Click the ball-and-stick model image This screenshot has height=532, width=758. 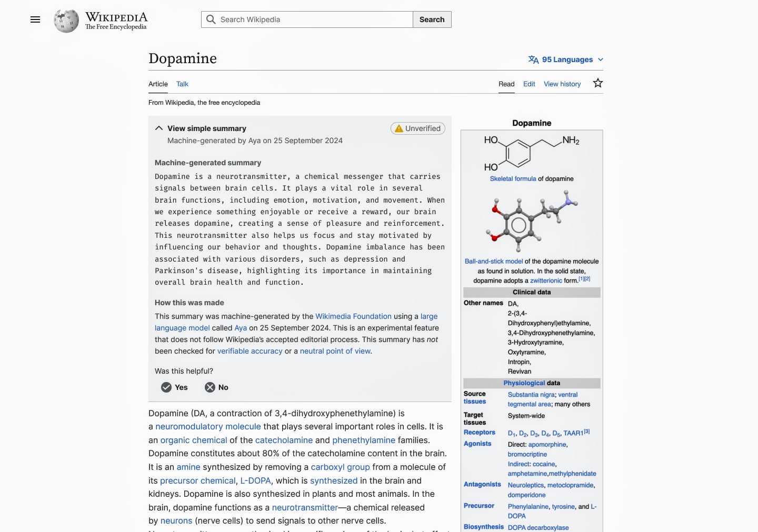[532, 221]
